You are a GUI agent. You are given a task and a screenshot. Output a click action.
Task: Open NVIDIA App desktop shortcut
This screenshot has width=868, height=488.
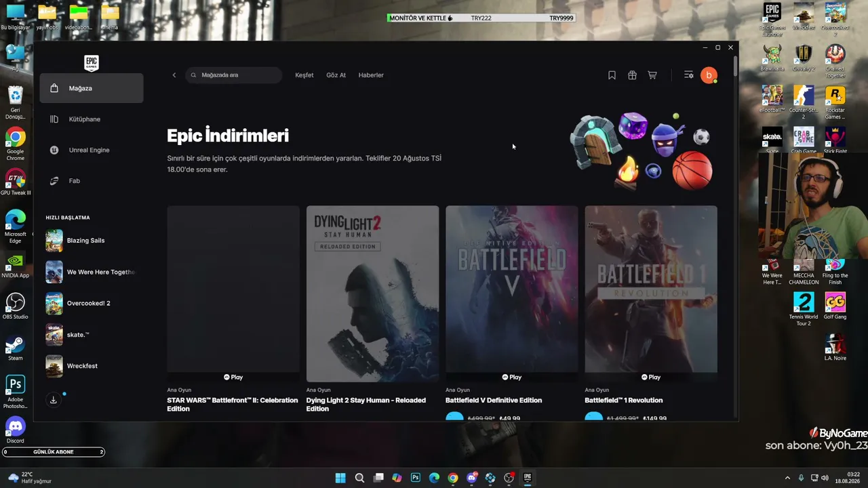pyautogui.click(x=15, y=265)
